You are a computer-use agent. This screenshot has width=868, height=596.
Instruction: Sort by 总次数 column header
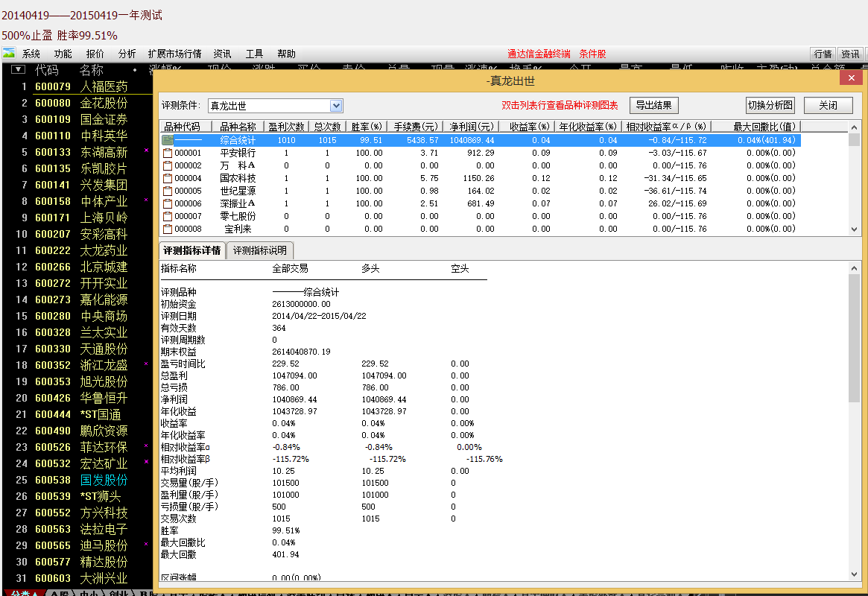point(327,127)
